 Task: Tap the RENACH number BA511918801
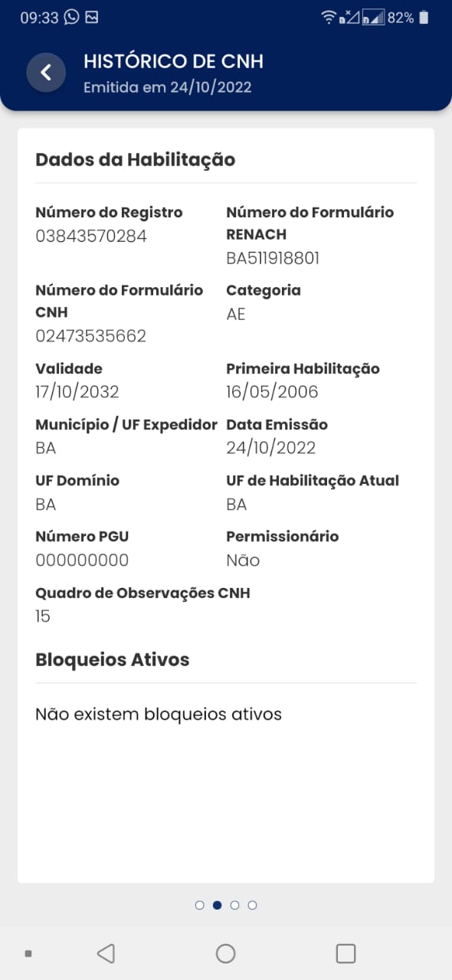click(273, 258)
